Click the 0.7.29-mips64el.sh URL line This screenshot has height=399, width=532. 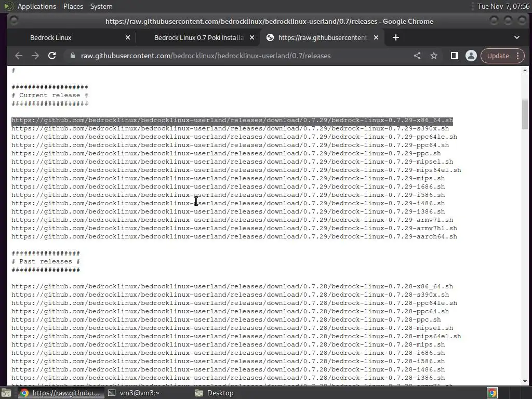point(236,170)
